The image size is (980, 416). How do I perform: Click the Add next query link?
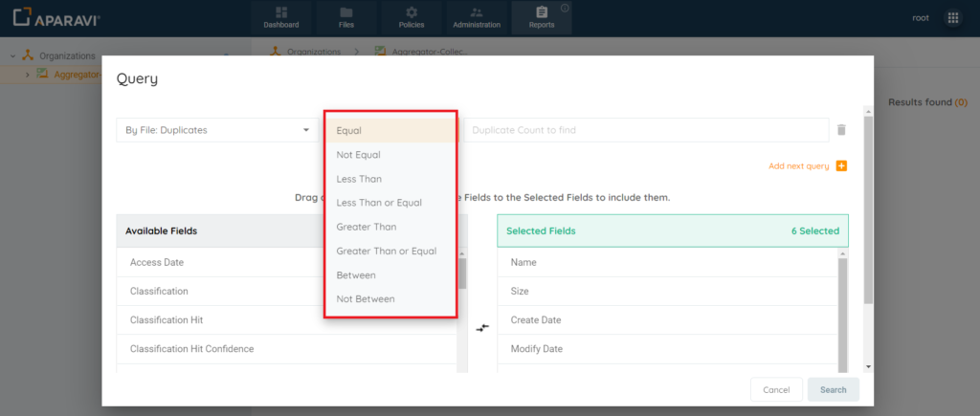point(798,166)
